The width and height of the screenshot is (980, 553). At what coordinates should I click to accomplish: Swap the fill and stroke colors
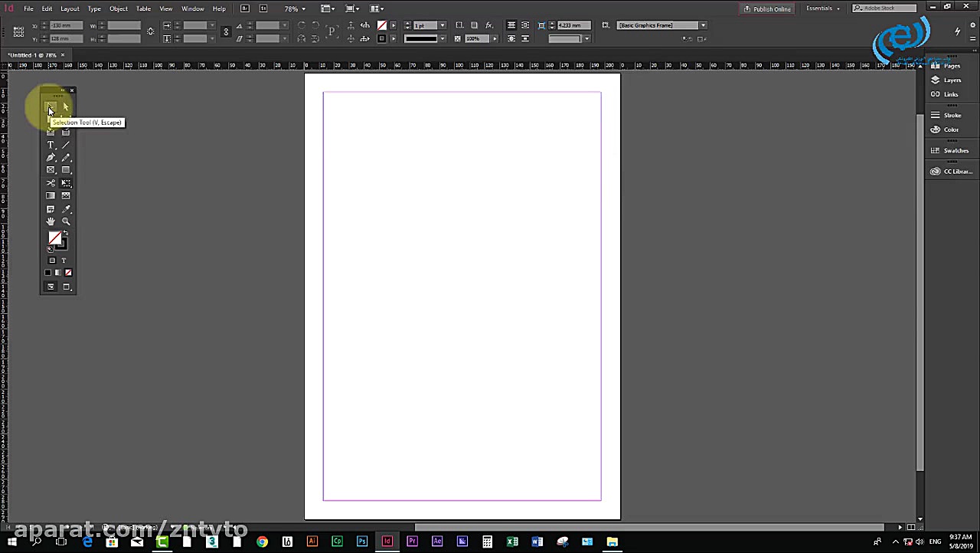coord(66,233)
